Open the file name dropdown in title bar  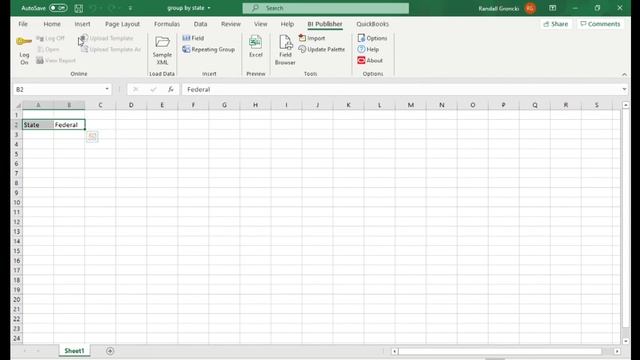click(209, 8)
